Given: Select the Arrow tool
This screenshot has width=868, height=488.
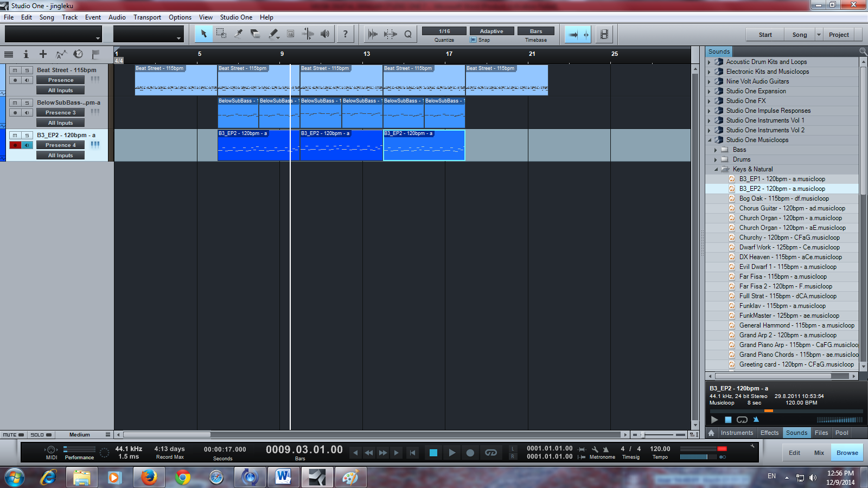Looking at the screenshot, I should point(204,34).
